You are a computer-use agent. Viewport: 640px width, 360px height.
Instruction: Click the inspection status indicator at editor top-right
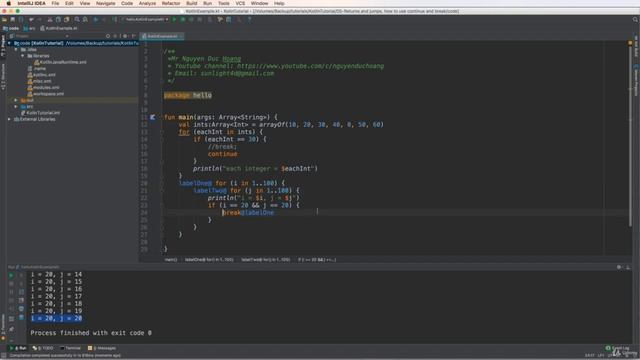coord(630,43)
